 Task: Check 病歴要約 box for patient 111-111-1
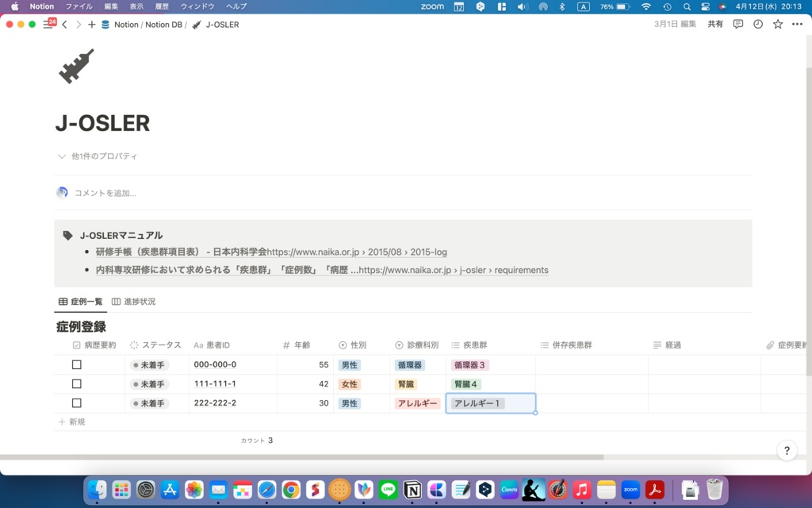click(77, 384)
